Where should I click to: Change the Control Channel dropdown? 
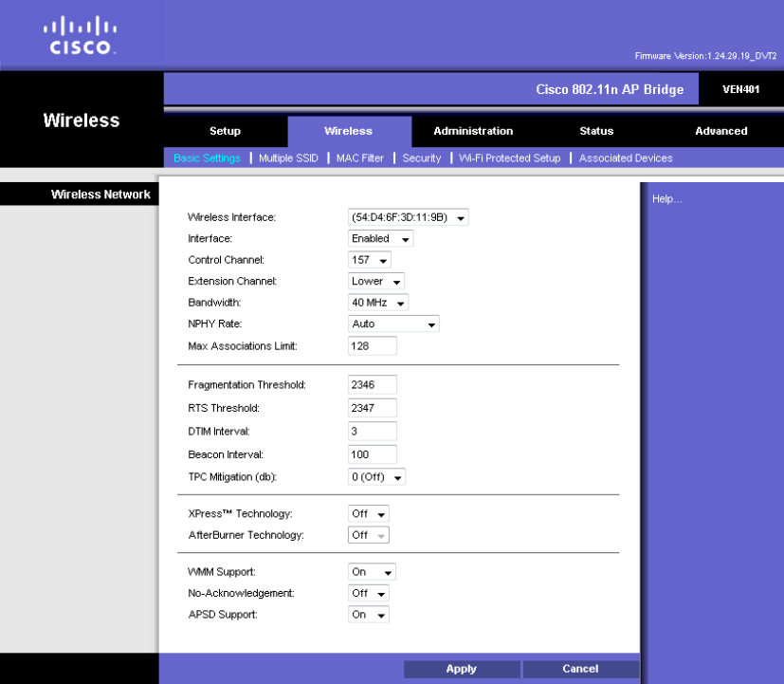pyautogui.click(x=370, y=260)
